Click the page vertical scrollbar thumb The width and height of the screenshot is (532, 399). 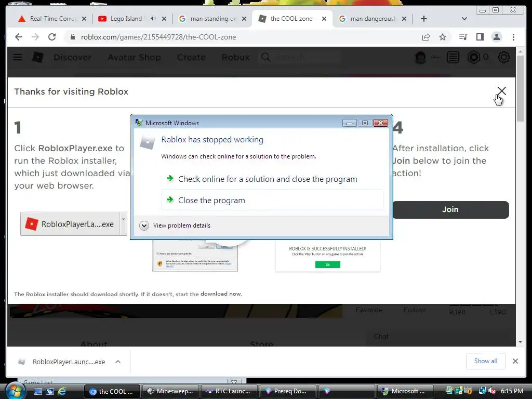point(520,88)
